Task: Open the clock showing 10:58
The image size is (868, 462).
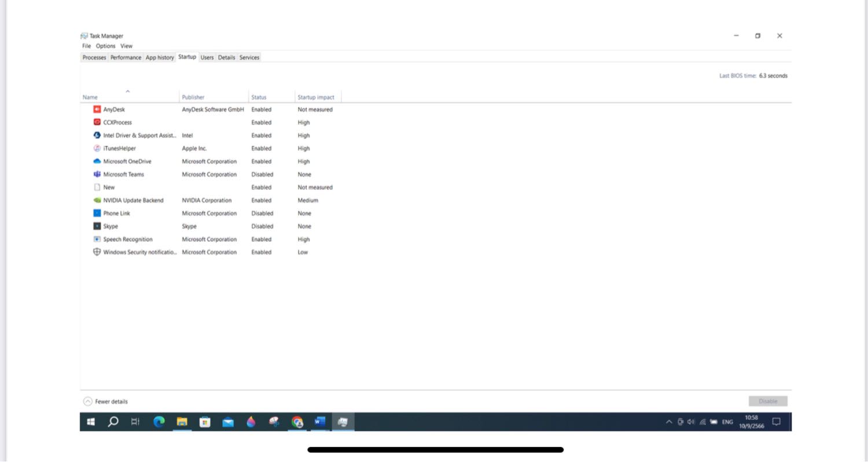Action: point(751,421)
